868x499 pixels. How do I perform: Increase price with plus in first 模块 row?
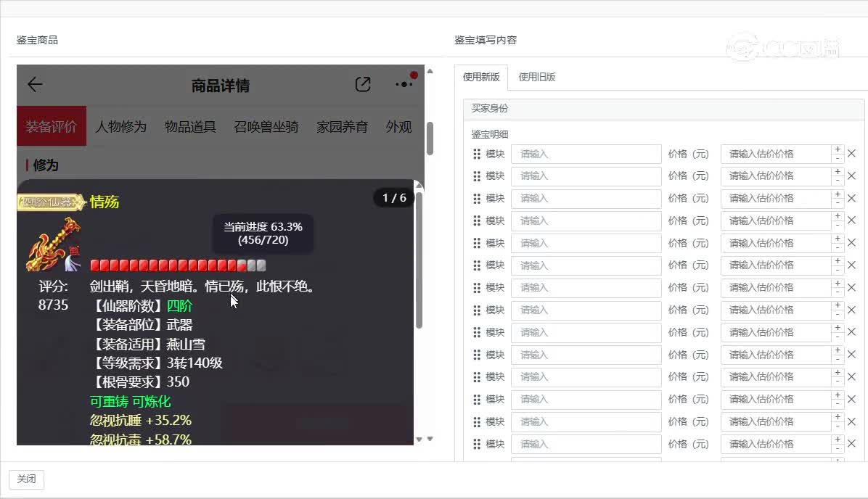tap(838, 149)
